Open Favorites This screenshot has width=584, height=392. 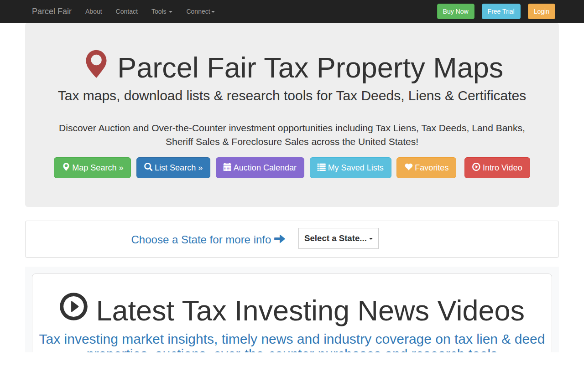[426, 168]
